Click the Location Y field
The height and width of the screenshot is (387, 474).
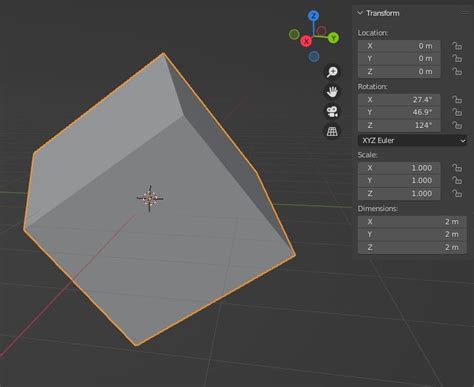(x=399, y=58)
